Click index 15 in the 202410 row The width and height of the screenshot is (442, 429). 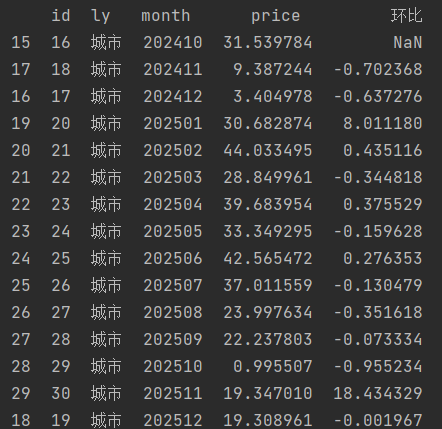click(21, 43)
